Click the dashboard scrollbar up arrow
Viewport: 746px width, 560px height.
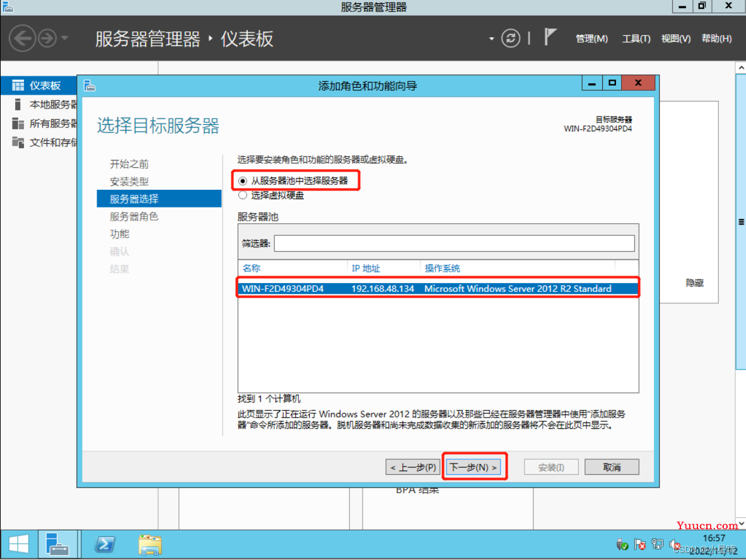pos(741,68)
